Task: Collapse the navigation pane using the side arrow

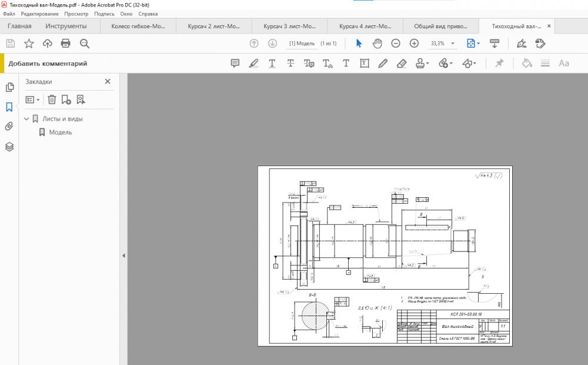Action: pos(123,255)
